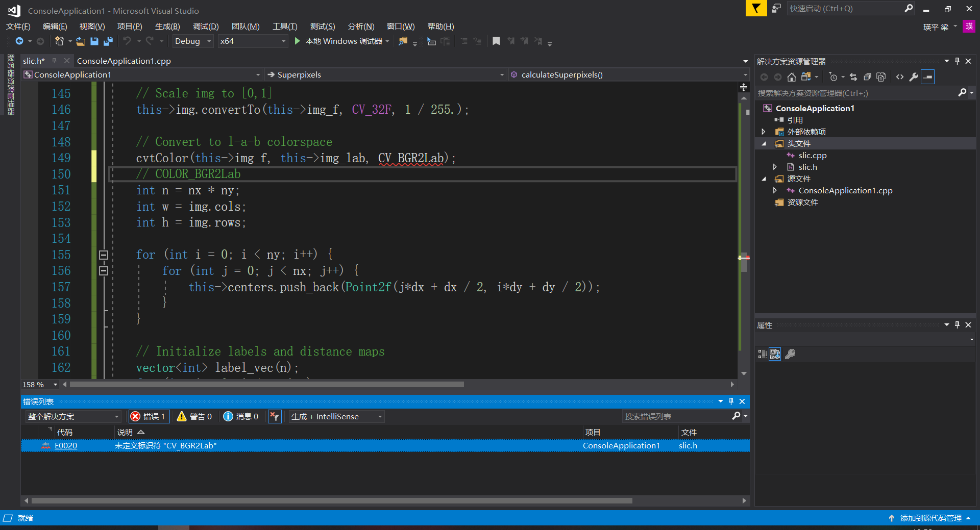Click 添加到源代码管理 in status bar
Image resolution: width=980 pixels, height=530 pixels.
coord(930,518)
